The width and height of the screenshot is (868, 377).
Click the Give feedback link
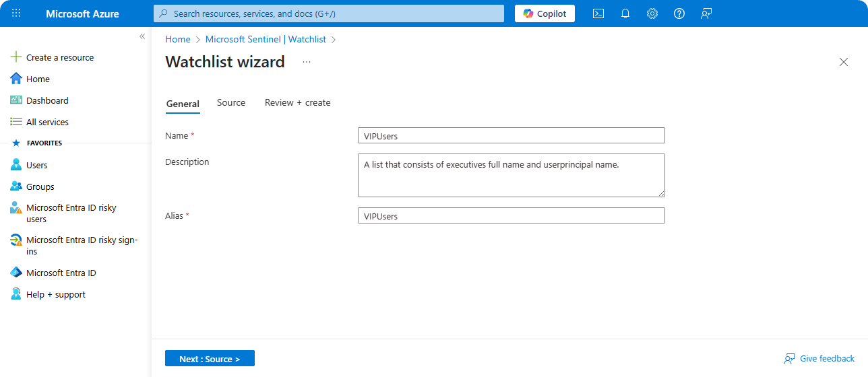[x=827, y=359]
